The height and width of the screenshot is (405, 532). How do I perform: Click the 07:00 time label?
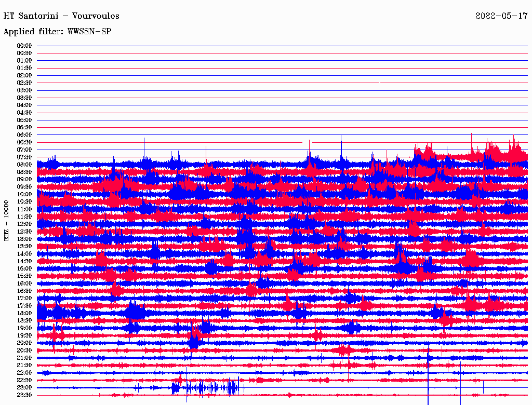(x=24, y=150)
